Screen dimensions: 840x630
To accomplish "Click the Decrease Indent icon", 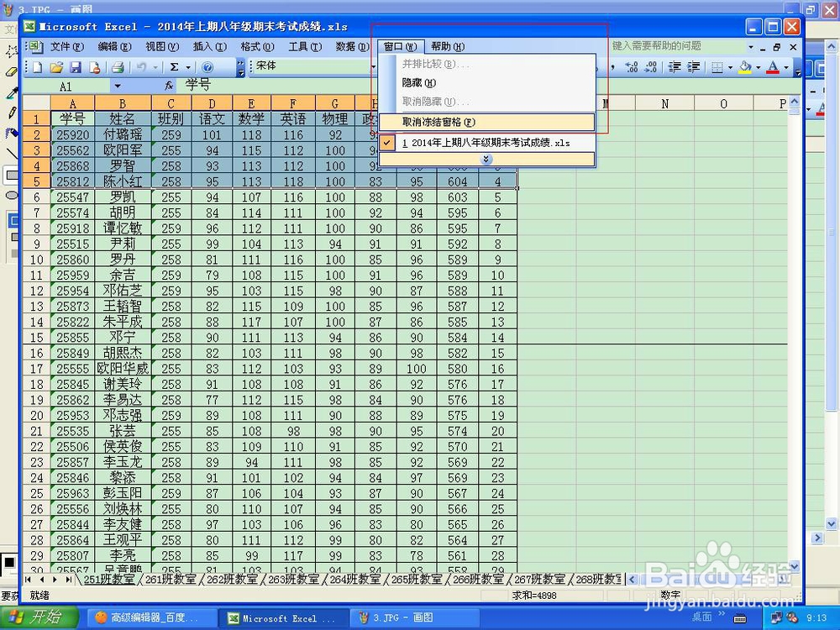I will [675, 67].
